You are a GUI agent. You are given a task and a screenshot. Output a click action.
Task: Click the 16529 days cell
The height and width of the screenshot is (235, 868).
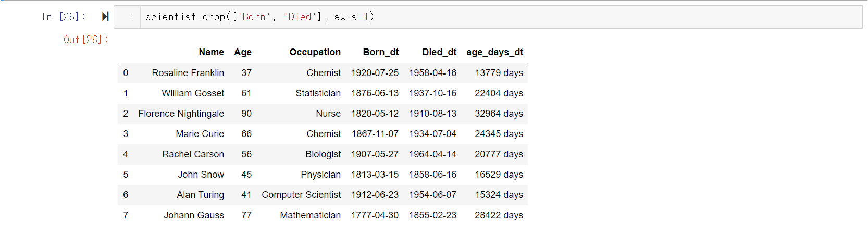coord(499,175)
